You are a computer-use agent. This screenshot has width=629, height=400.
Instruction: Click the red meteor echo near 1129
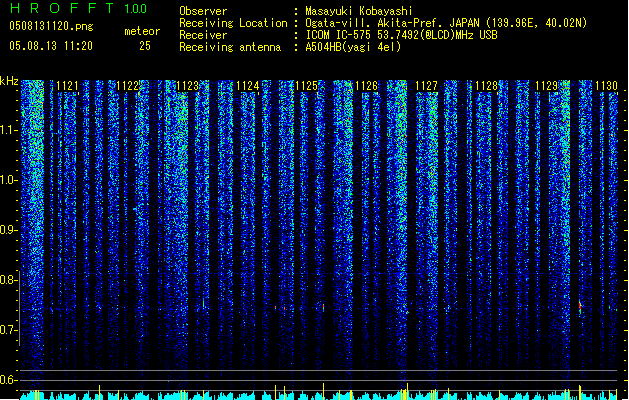pyautogui.click(x=580, y=307)
